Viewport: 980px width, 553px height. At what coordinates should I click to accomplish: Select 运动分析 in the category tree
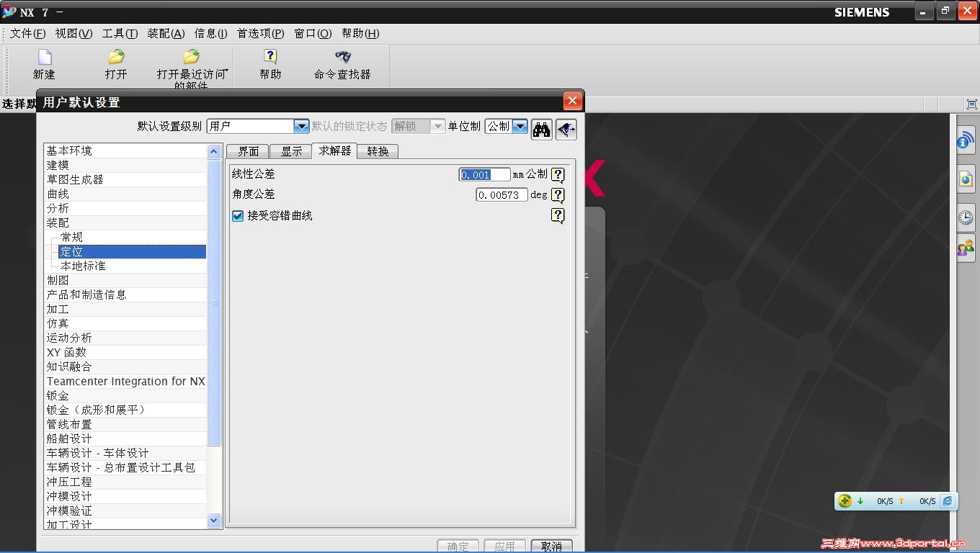point(69,338)
